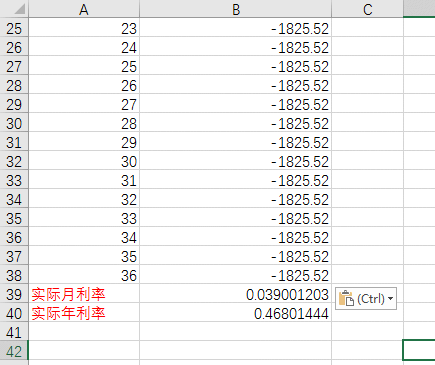Click cell A29 showing 27
Screen dimensions: 435x365
pyautogui.click(x=84, y=104)
